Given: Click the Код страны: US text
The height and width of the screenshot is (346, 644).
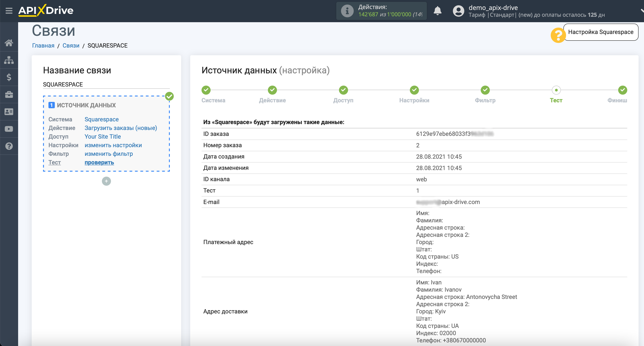Looking at the screenshot, I should point(437,257).
